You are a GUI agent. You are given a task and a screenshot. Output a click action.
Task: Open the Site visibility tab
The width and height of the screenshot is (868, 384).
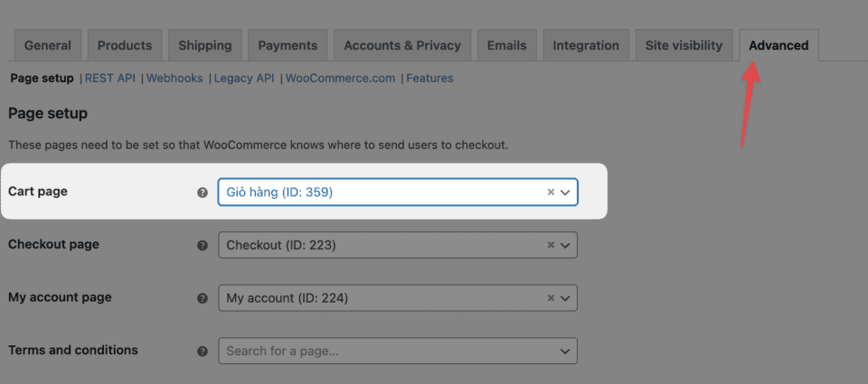(684, 45)
